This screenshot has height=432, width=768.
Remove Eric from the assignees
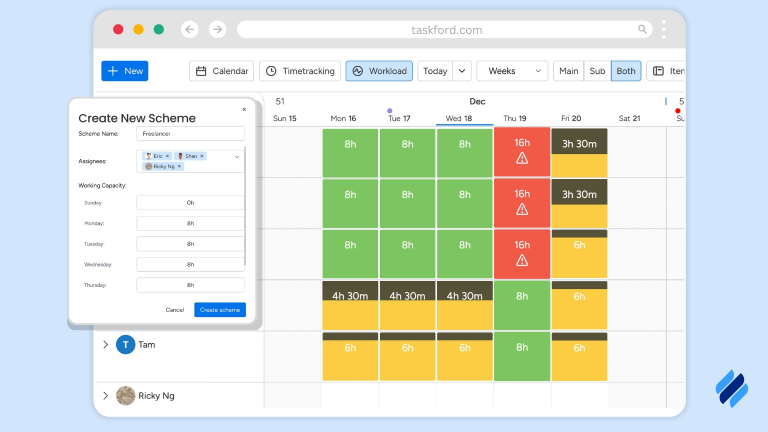point(167,156)
